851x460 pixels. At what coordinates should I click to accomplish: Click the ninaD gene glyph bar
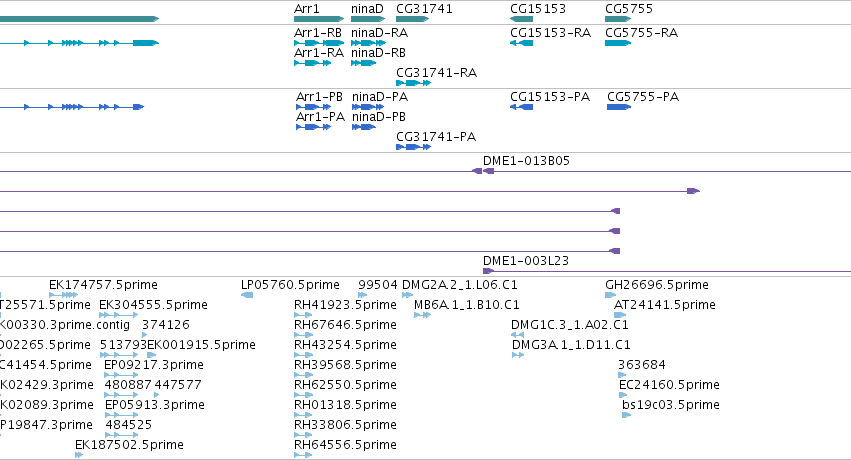coord(368,19)
